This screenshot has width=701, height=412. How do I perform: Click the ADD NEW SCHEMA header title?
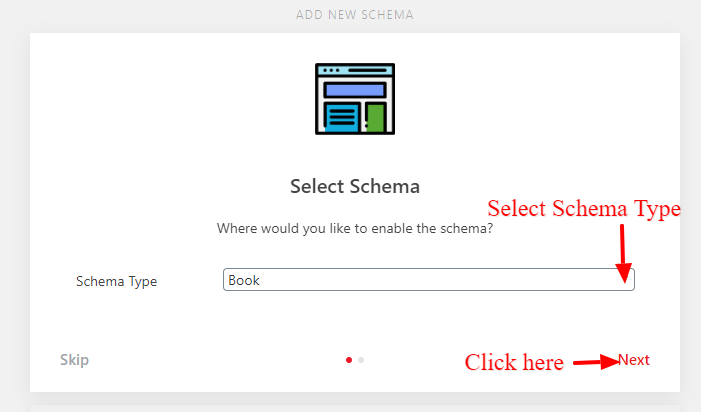point(355,15)
